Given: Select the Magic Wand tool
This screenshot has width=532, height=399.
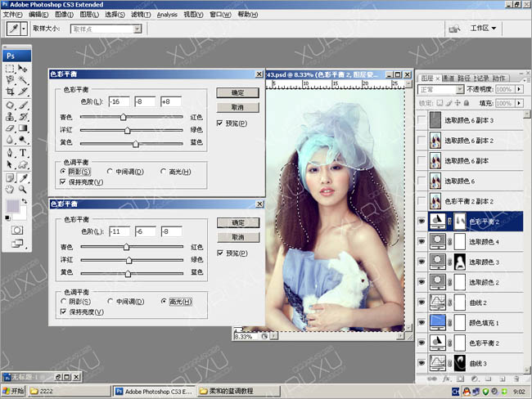Looking at the screenshot, I should [x=23, y=80].
